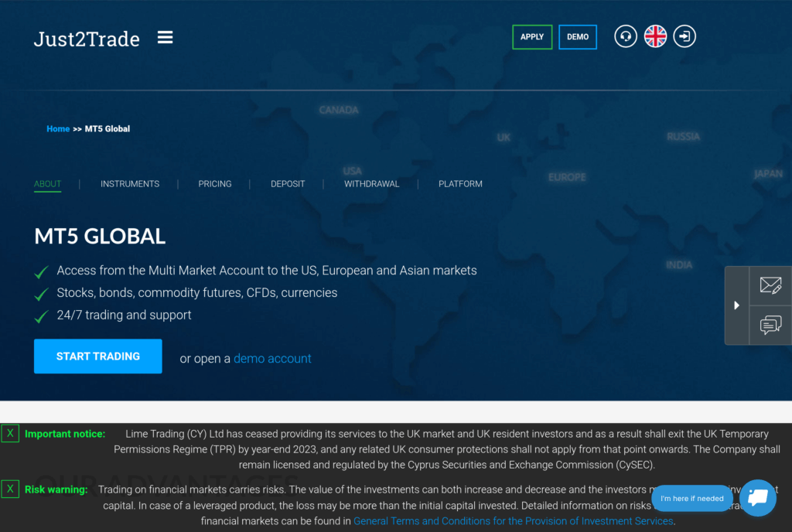Click "Stocks, bonds, commodity futures" line
The width and height of the screenshot is (792, 532).
(197, 293)
